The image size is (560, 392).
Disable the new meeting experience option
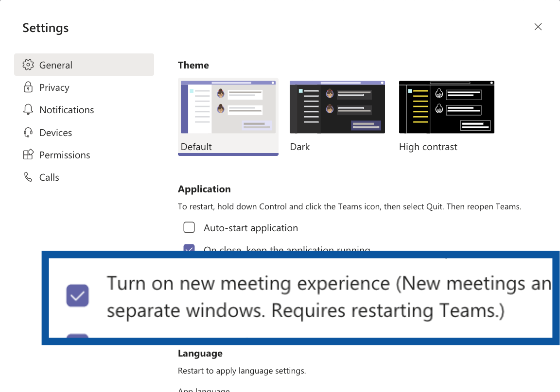[x=77, y=295]
